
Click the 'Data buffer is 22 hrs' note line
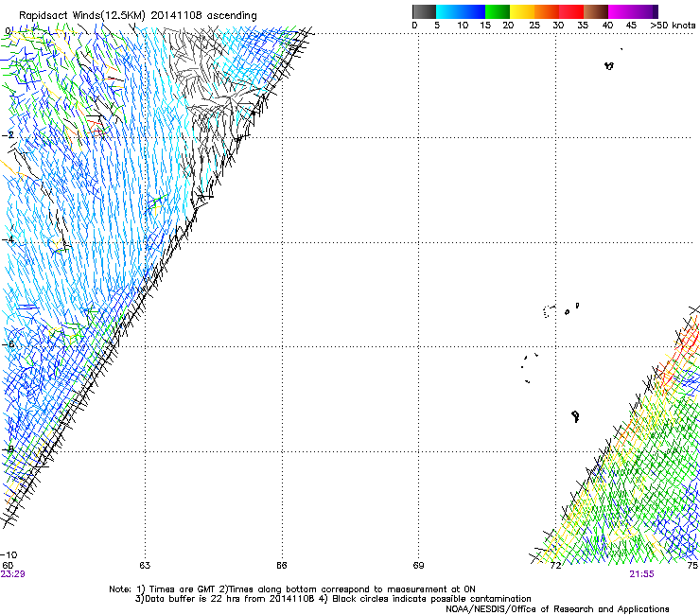pos(333,599)
